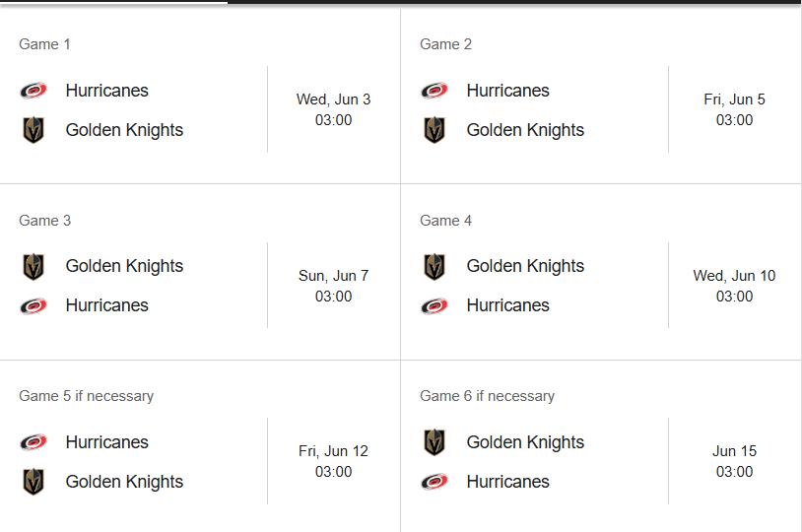Click the Hurricanes logo in Game 1
Image resolution: width=802 pixels, height=532 pixels.
(33, 91)
